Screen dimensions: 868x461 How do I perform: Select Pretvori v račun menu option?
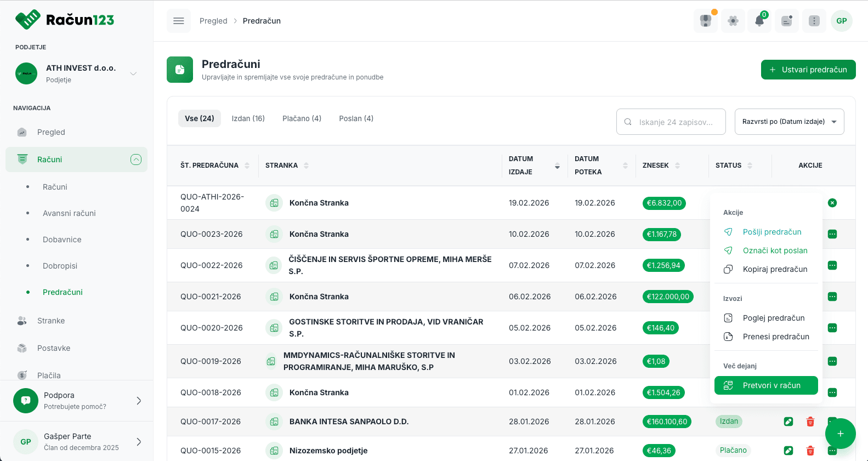coord(766,385)
